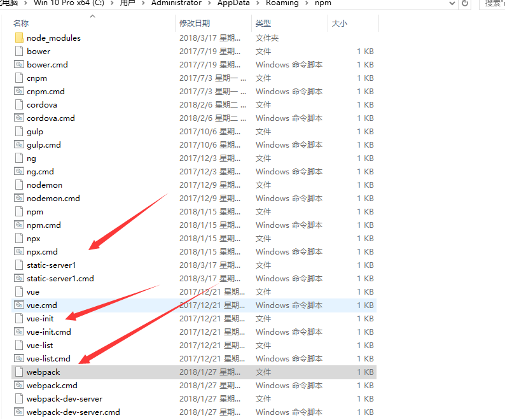The width and height of the screenshot is (505, 420).
Task: Select the npx file icon
Action: pos(19,239)
